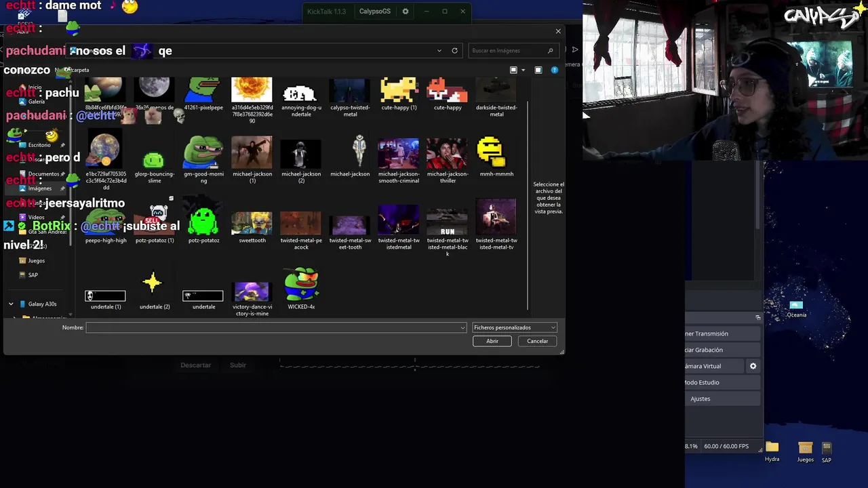This screenshot has width=868, height=488.
Task: Select the CalypsoGS tab in KickTalk
Action: (374, 12)
